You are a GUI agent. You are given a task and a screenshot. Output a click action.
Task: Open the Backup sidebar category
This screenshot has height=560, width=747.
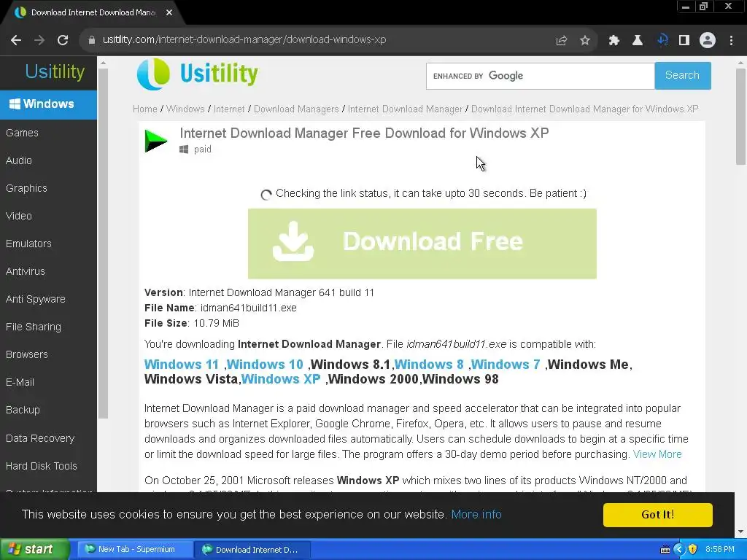coord(23,410)
